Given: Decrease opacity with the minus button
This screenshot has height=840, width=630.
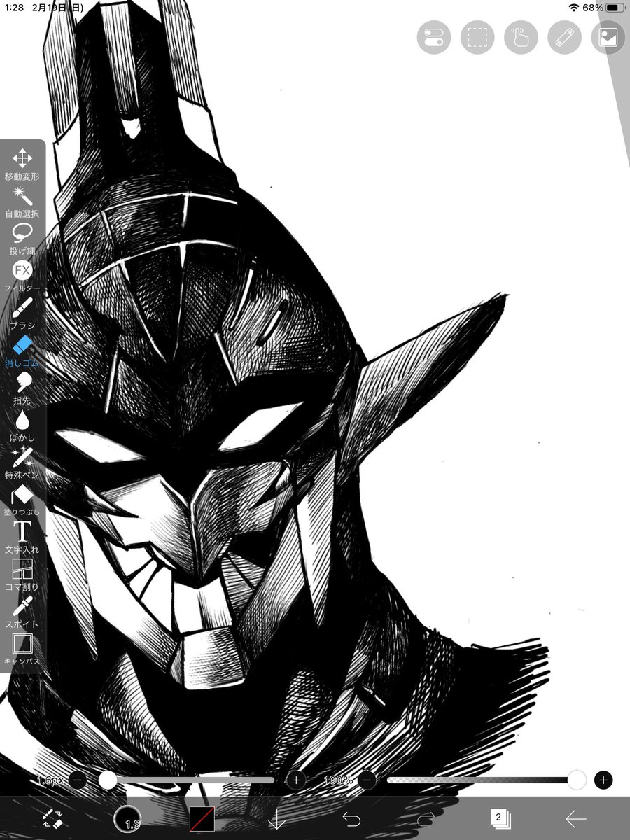Looking at the screenshot, I should (367, 780).
